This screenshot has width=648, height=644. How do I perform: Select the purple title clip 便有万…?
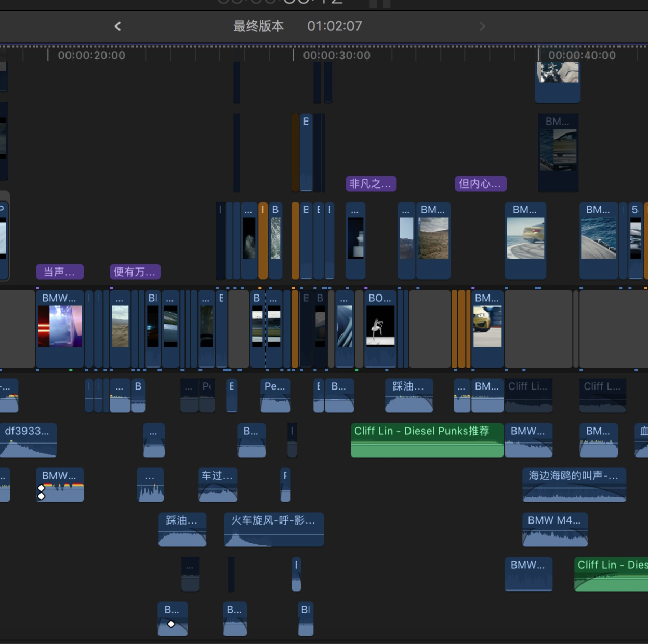tap(135, 272)
